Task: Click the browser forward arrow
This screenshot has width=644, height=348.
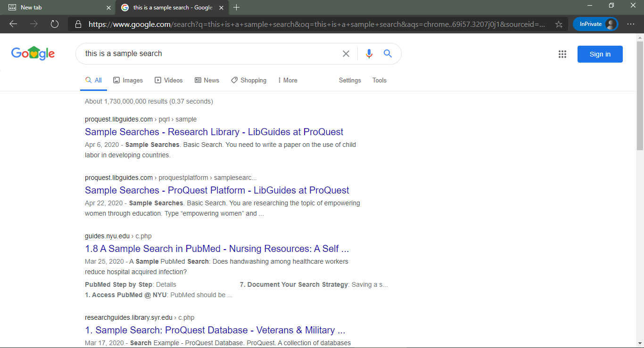Action: 34,24
